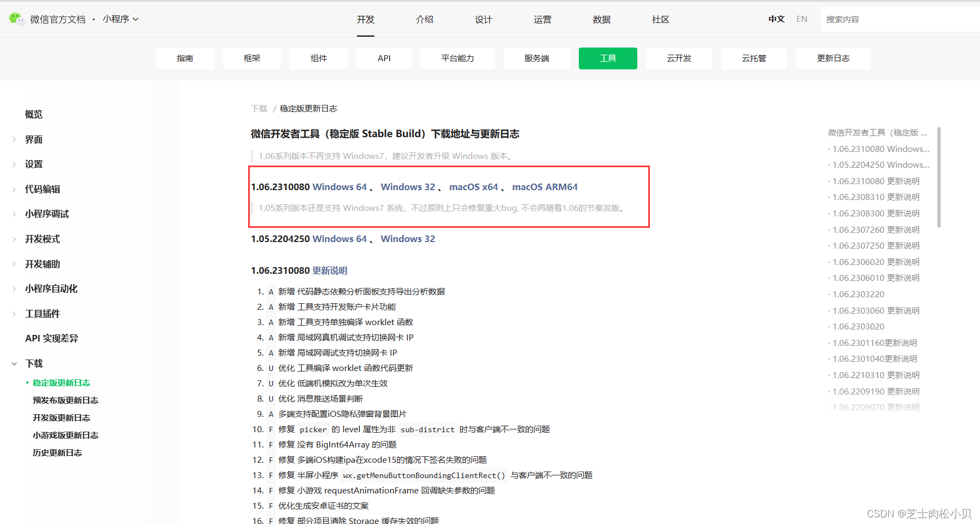This screenshot has width=980, height=524.
Task: Open 开发版更新日志 in the sidebar
Action: click(x=61, y=418)
